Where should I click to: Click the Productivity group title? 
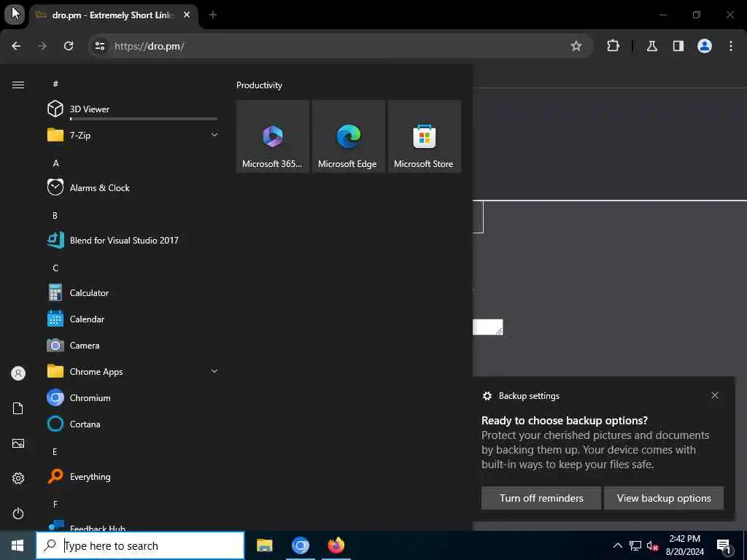click(259, 85)
